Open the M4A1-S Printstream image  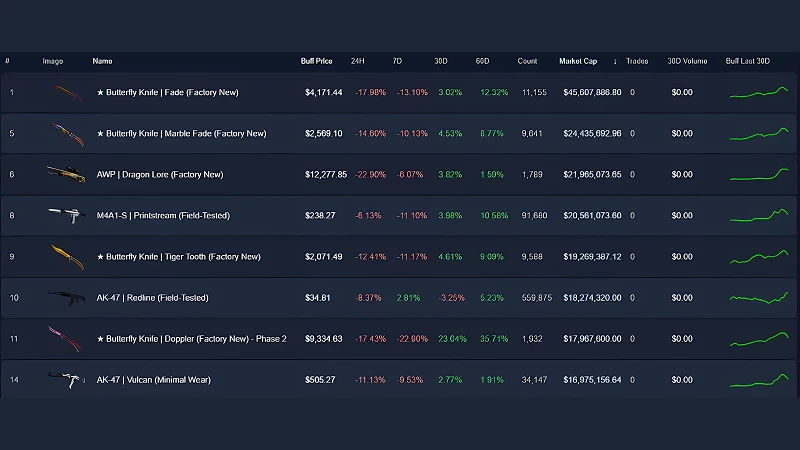pyautogui.click(x=66, y=215)
